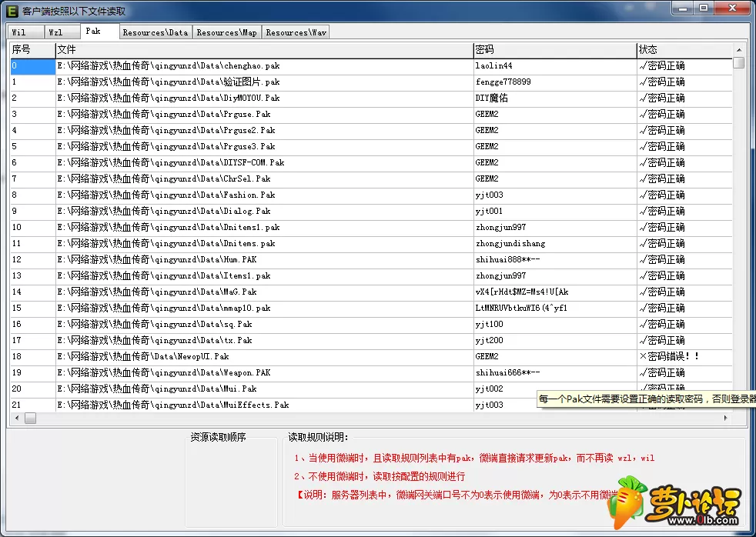Open the Resources\Map tab
Image resolution: width=756 pixels, height=537 pixels.
click(x=226, y=32)
